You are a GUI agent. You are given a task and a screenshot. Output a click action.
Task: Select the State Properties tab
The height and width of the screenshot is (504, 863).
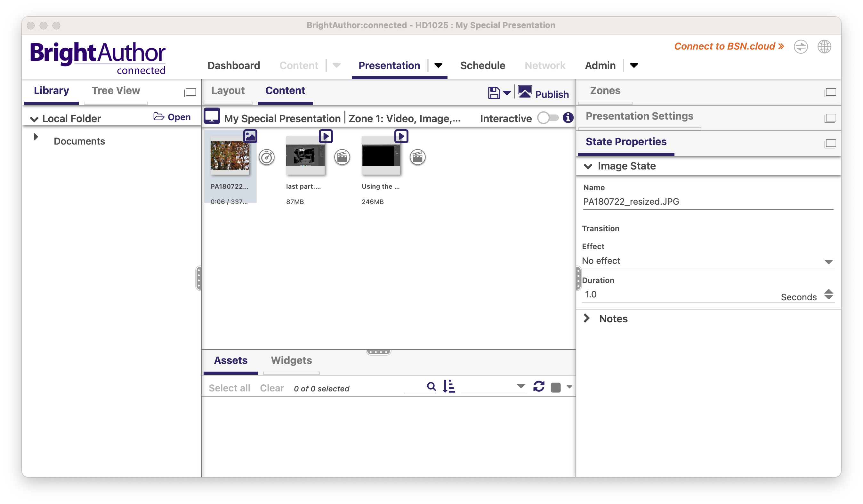(626, 142)
